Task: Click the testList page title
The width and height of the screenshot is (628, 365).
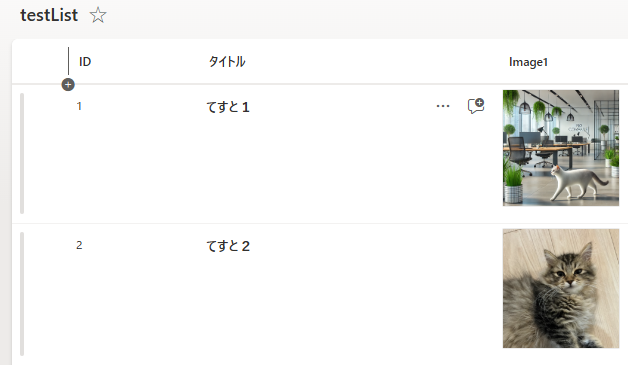Action: 49,15
